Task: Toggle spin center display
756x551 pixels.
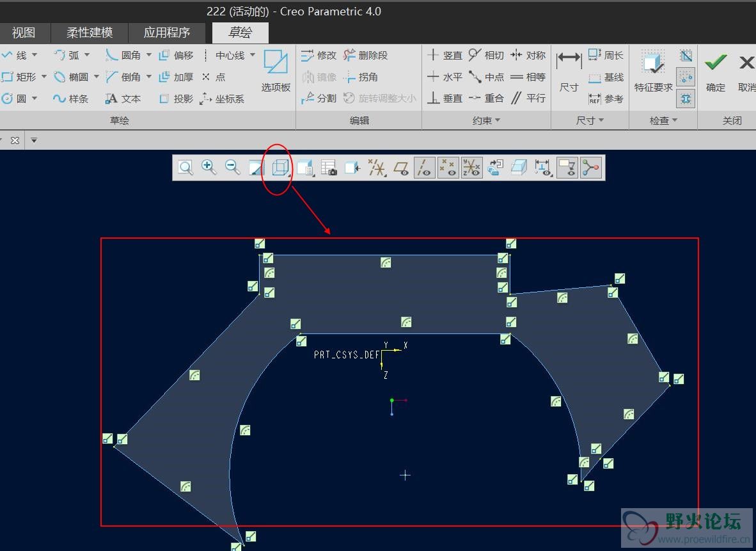Action: click(x=590, y=168)
